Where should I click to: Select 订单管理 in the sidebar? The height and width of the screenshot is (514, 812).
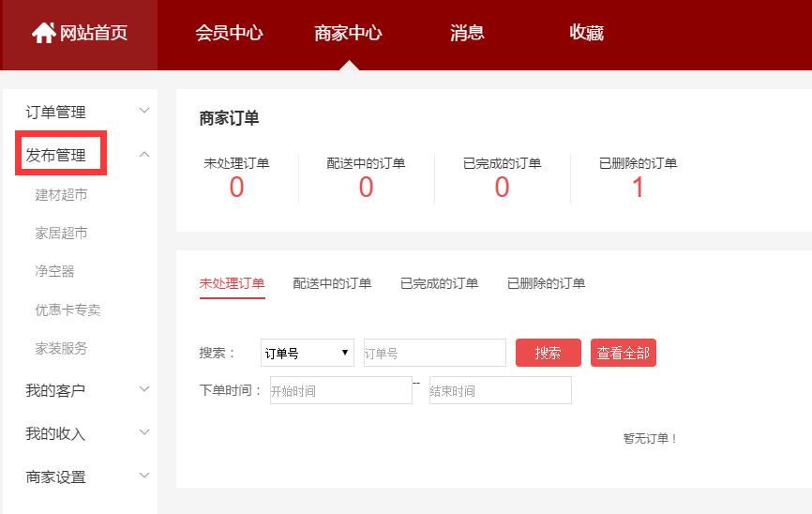point(56,112)
